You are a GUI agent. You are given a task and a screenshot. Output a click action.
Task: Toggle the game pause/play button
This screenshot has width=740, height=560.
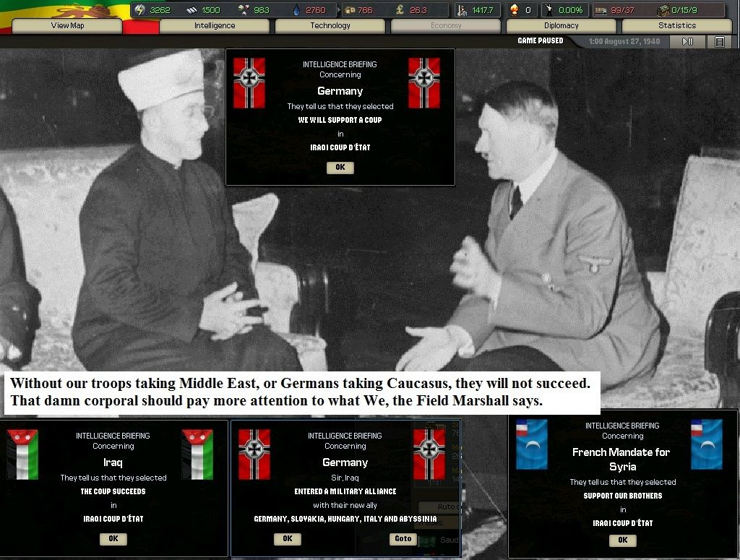click(x=687, y=42)
